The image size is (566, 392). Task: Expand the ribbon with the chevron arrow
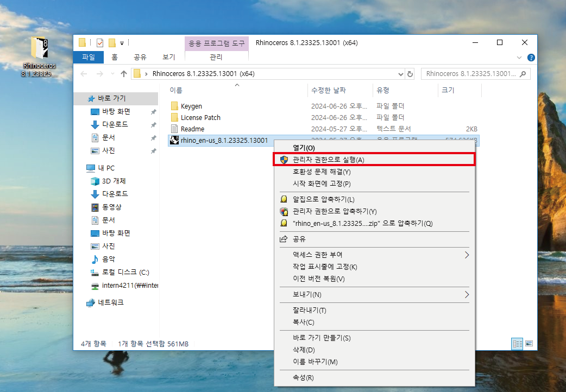519,58
